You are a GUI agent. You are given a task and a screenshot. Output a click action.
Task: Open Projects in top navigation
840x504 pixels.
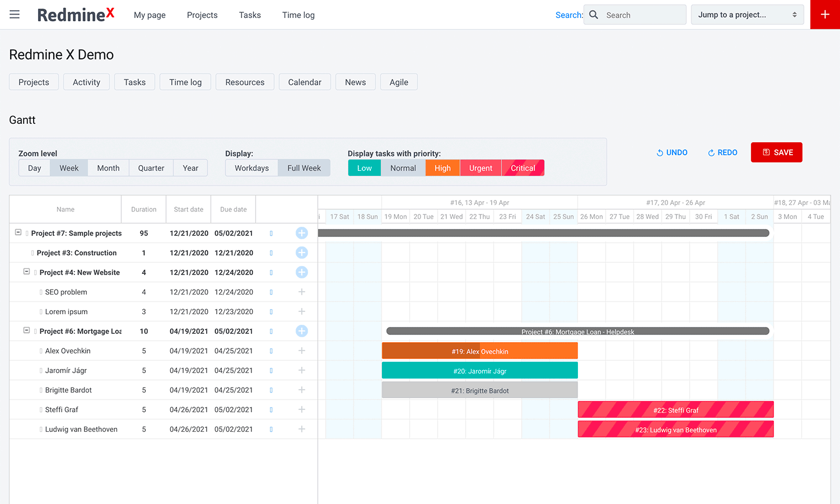[x=202, y=15]
